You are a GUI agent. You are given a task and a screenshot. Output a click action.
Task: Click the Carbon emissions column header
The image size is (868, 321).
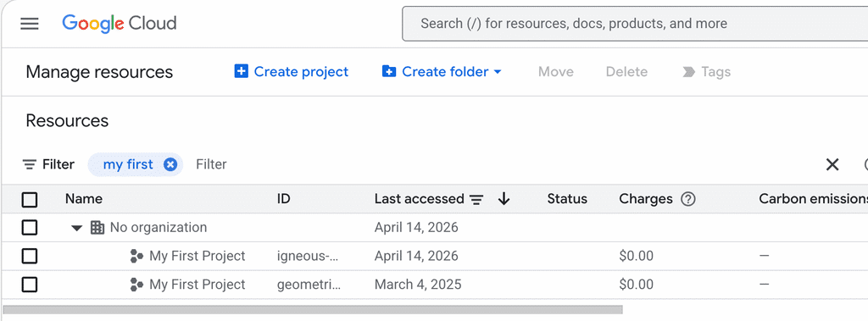point(813,199)
